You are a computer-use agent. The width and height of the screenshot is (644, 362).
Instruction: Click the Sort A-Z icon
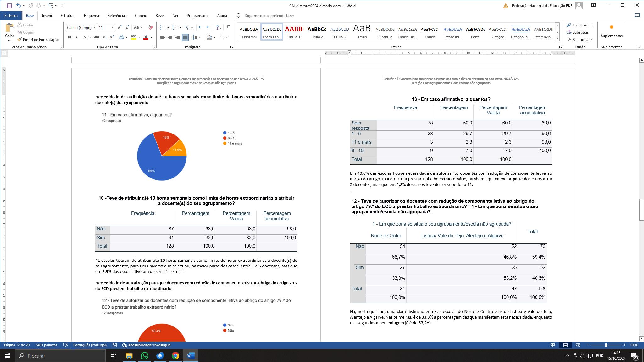coord(219,27)
